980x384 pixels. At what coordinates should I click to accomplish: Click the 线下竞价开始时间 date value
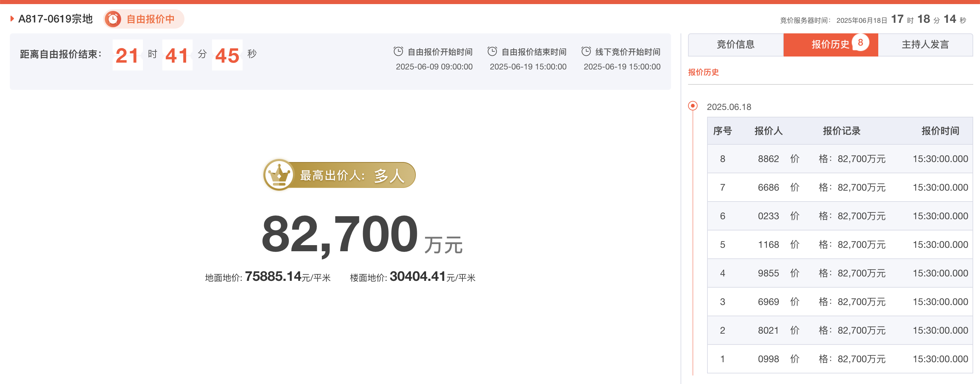coord(622,67)
